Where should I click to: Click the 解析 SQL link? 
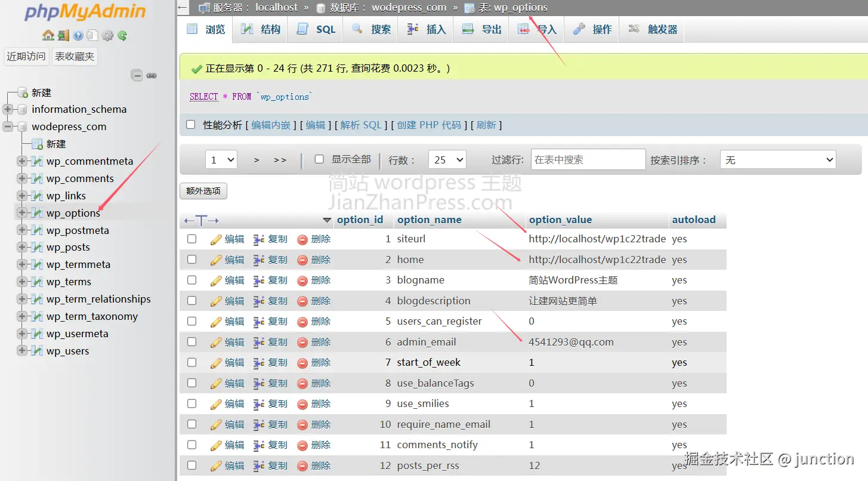361,125
